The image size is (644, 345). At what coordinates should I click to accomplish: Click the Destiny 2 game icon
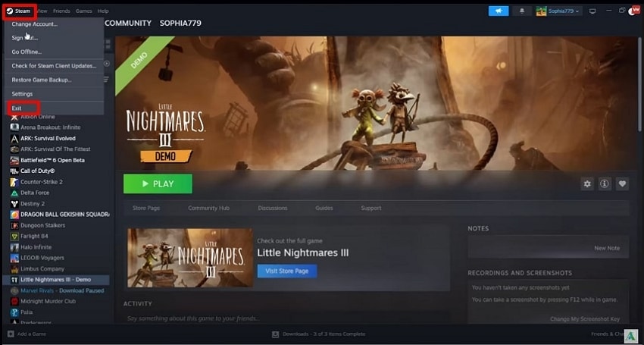click(x=14, y=203)
